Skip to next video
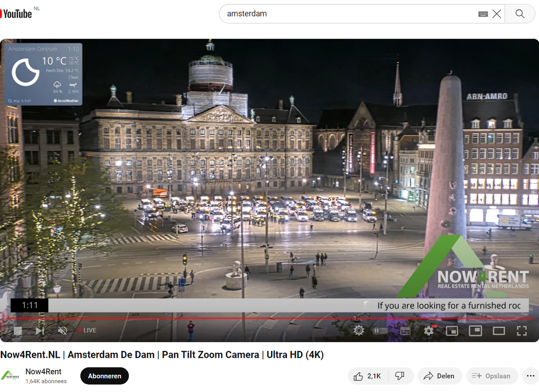 click(x=40, y=331)
